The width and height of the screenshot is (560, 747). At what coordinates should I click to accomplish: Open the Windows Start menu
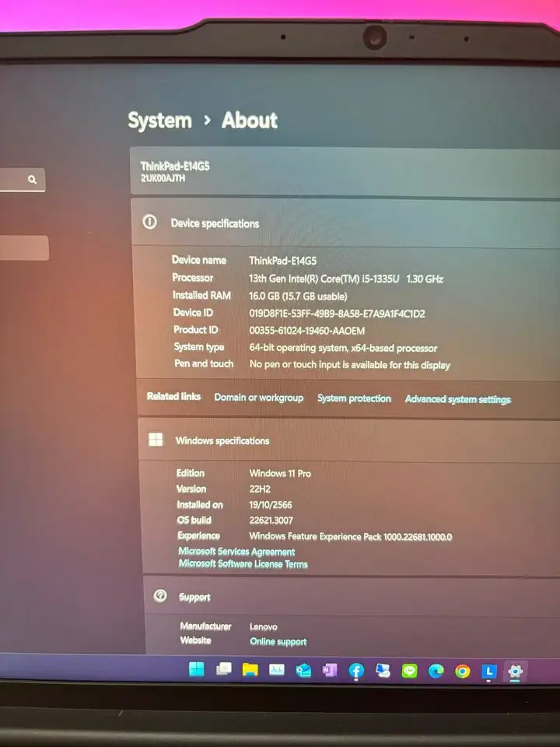[x=197, y=669]
